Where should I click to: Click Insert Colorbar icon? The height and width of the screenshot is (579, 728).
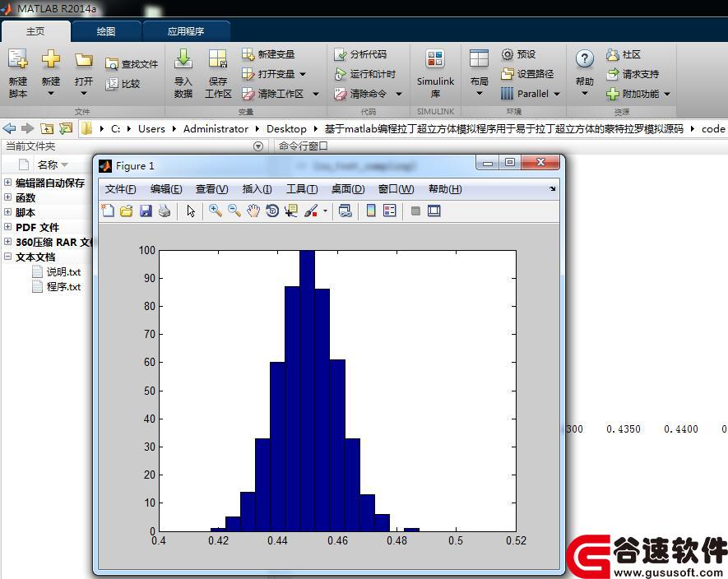tap(371, 211)
